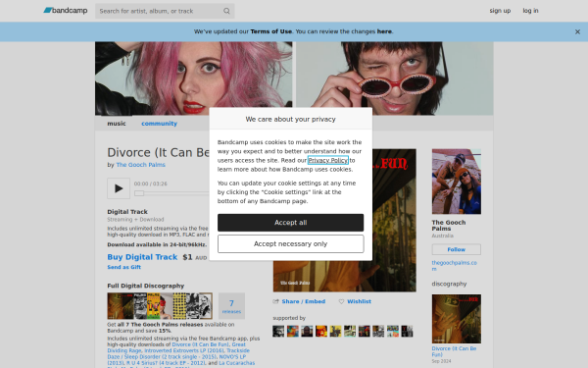Click 'The Gooch Palms' sidebar band name
Image resolution: width=588 pixels, height=368 pixels.
[449, 226]
